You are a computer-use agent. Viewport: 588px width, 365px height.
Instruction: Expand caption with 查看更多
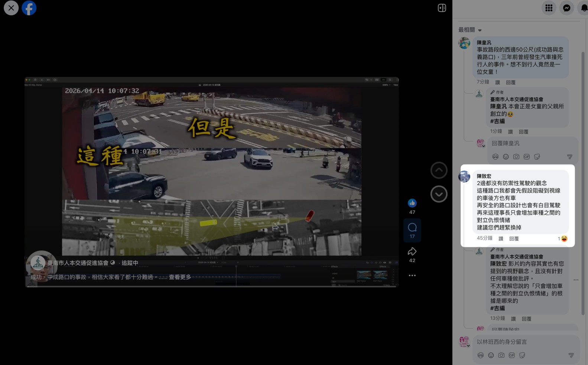(180, 277)
